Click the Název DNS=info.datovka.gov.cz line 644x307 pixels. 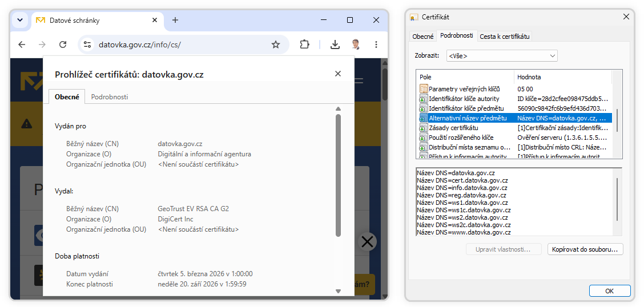coord(462,188)
